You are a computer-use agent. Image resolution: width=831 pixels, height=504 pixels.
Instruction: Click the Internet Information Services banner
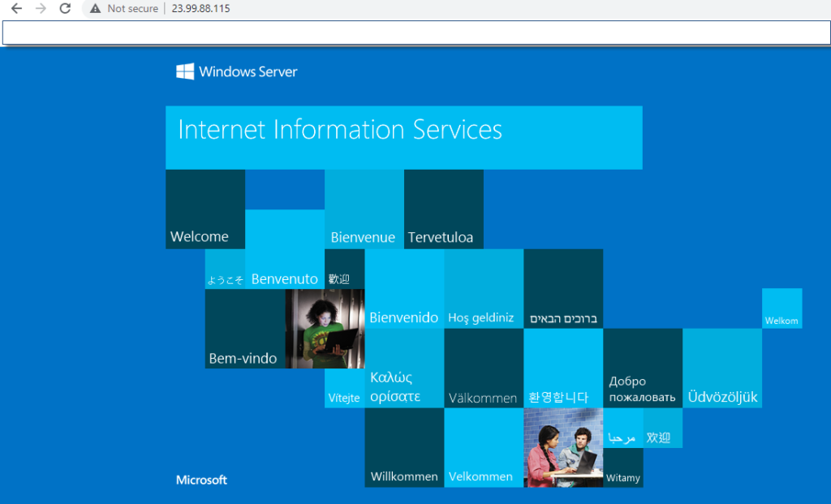[x=404, y=138]
